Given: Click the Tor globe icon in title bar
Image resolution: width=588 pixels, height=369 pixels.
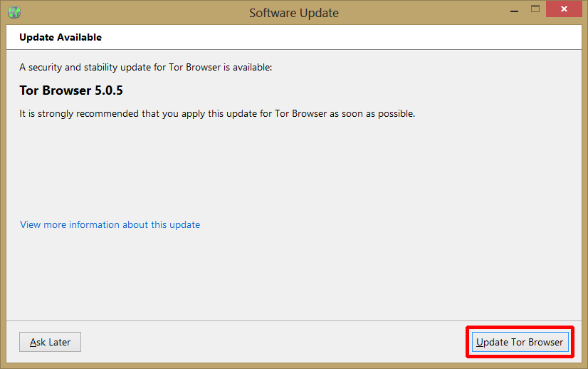Looking at the screenshot, I should coord(14,12).
